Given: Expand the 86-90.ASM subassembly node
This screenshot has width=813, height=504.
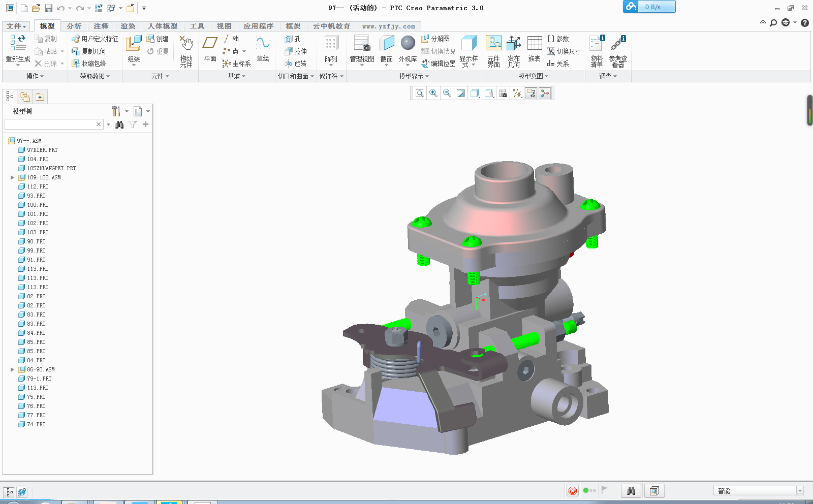Looking at the screenshot, I should pos(12,369).
